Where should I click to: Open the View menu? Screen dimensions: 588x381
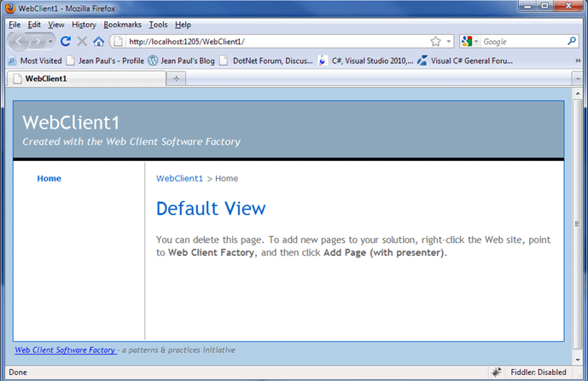[x=55, y=25]
